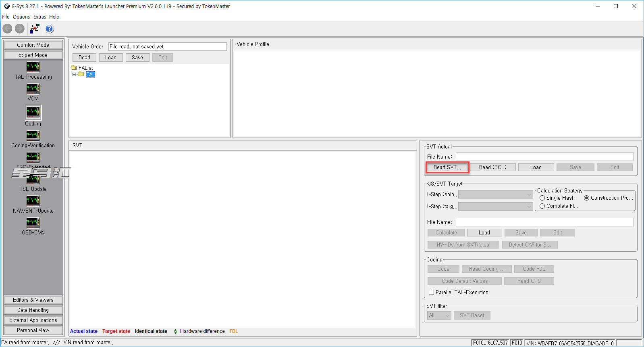Select the VCM module icon
Screen dimensions: 644x347
(33, 88)
